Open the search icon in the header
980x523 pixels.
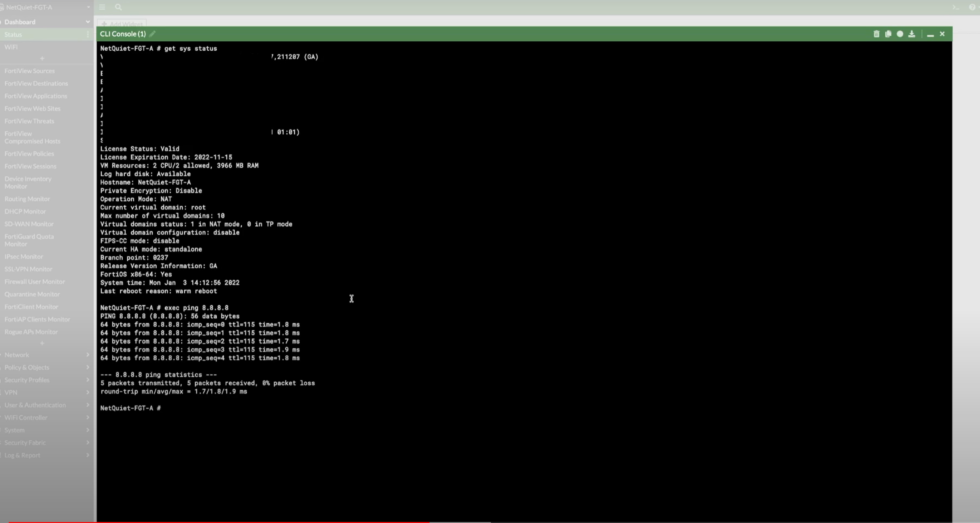coord(118,7)
